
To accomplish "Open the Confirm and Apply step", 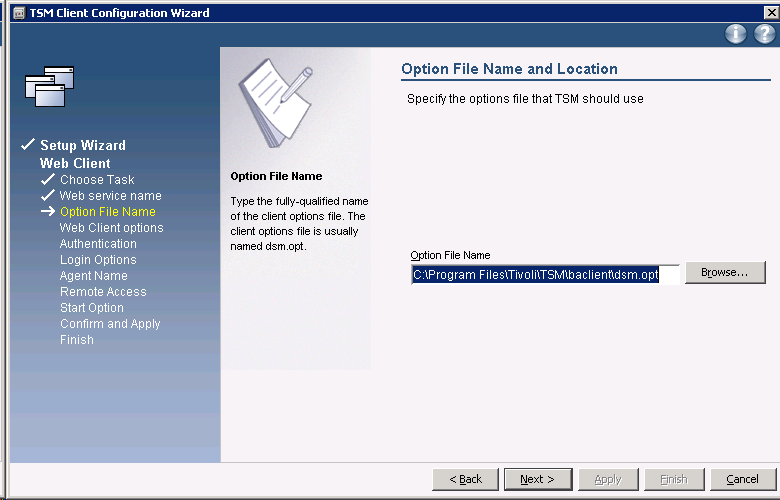I will [x=110, y=324].
